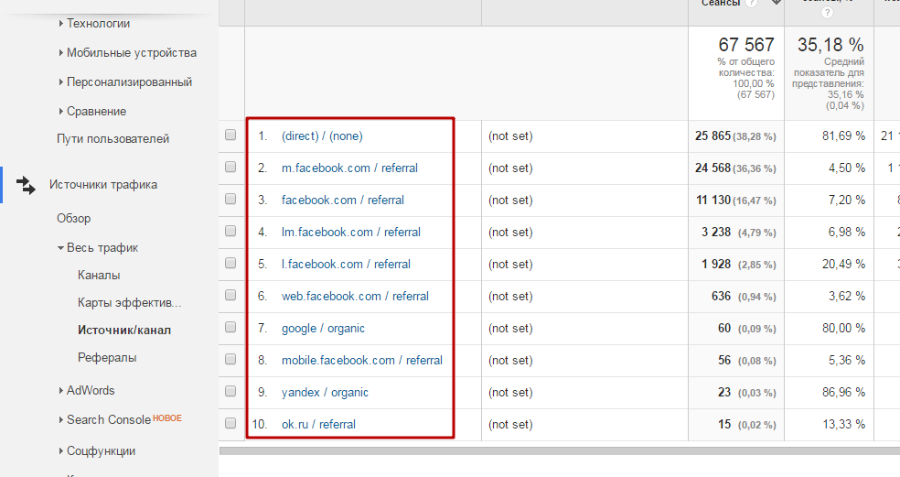Click the sort arrow in Сеансы column
Image resolution: width=900 pixels, height=477 pixels.
pyautogui.click(x=777, y=3)
